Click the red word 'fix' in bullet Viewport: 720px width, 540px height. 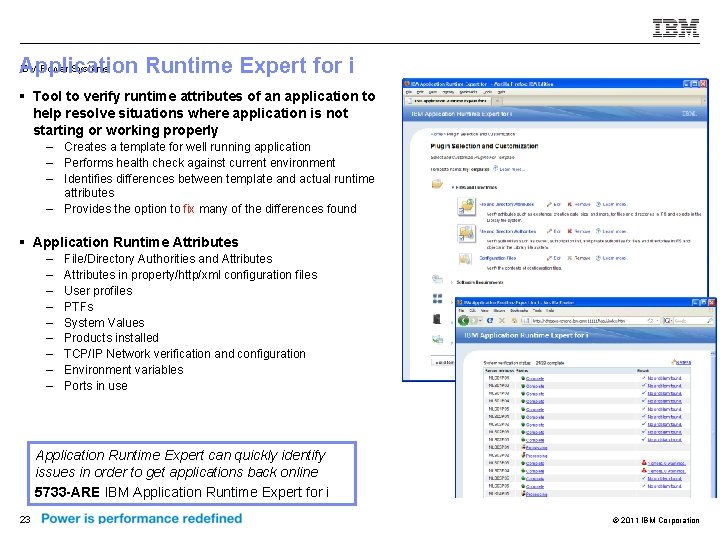[x=189, y=209]
